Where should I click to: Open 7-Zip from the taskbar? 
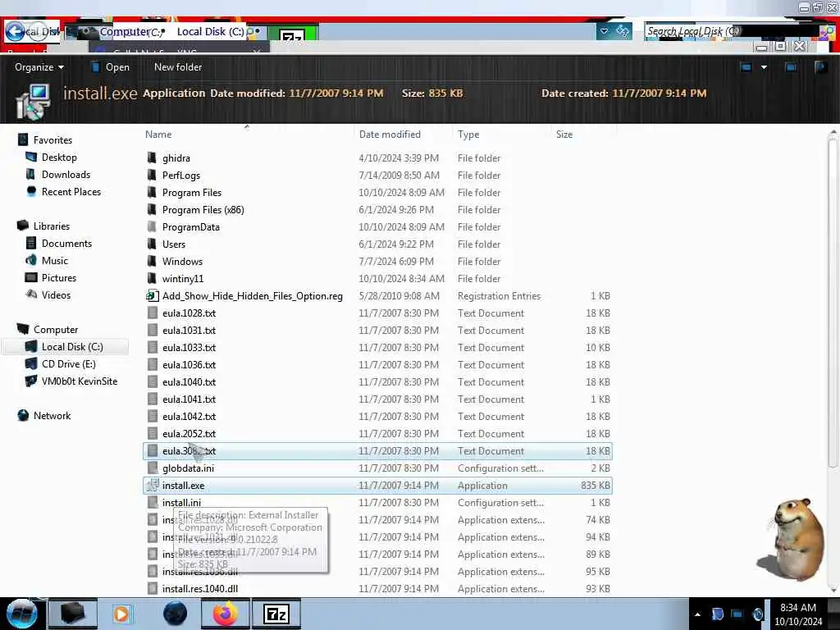pyautogui.click(x=276, y=614)
